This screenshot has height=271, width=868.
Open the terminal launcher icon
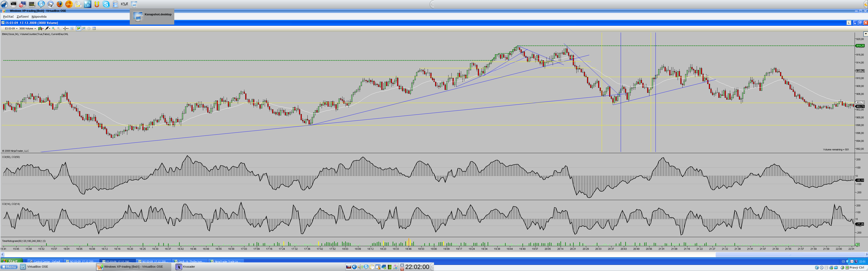point(14,4)
